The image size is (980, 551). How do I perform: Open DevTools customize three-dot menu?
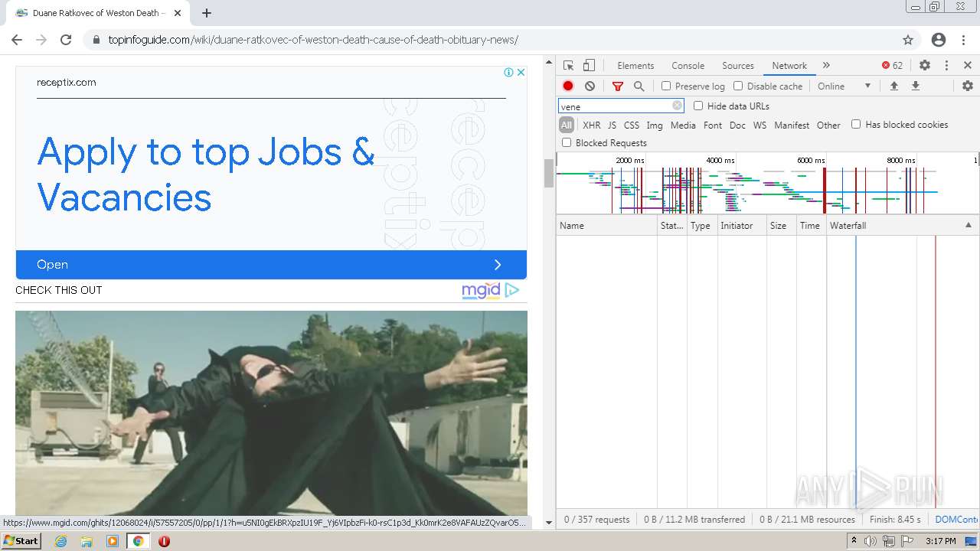[x=946, y=66]
